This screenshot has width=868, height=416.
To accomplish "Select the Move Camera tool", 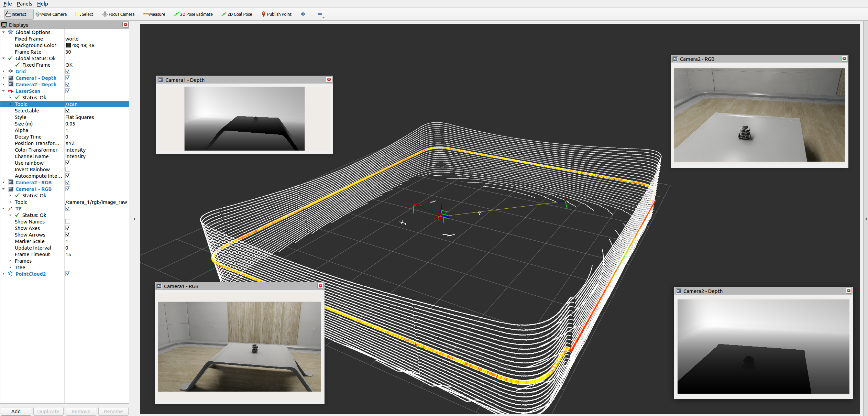I will point(51,14).
